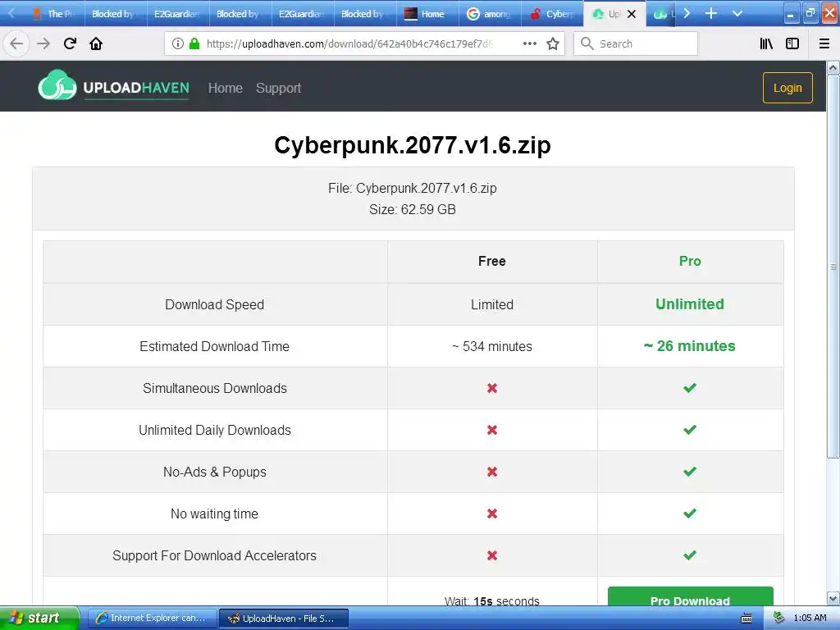Go back with the browser back arrow
The image size is (840, 630).
click(16, 43)
